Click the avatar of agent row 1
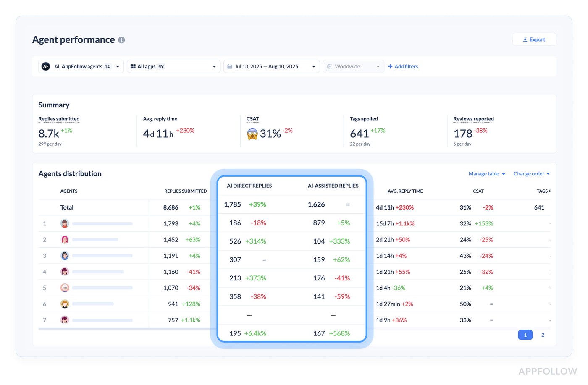The image size is (588, 385). pyautogui.click(x=65, y=223)
